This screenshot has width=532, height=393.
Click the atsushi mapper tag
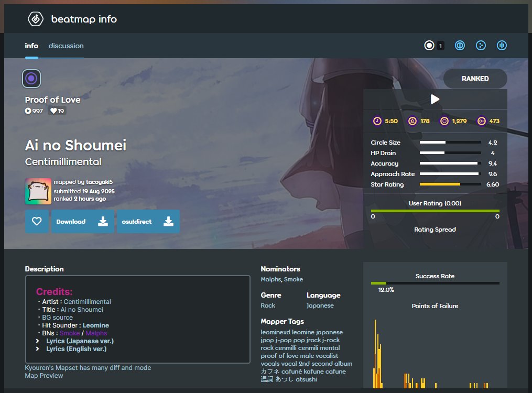[306, 379]
